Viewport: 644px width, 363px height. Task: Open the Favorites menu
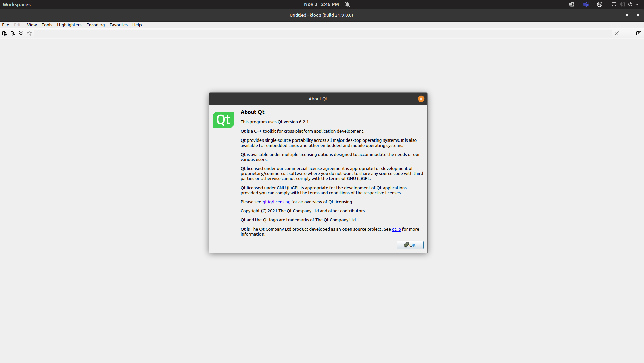tap(118, 25)
